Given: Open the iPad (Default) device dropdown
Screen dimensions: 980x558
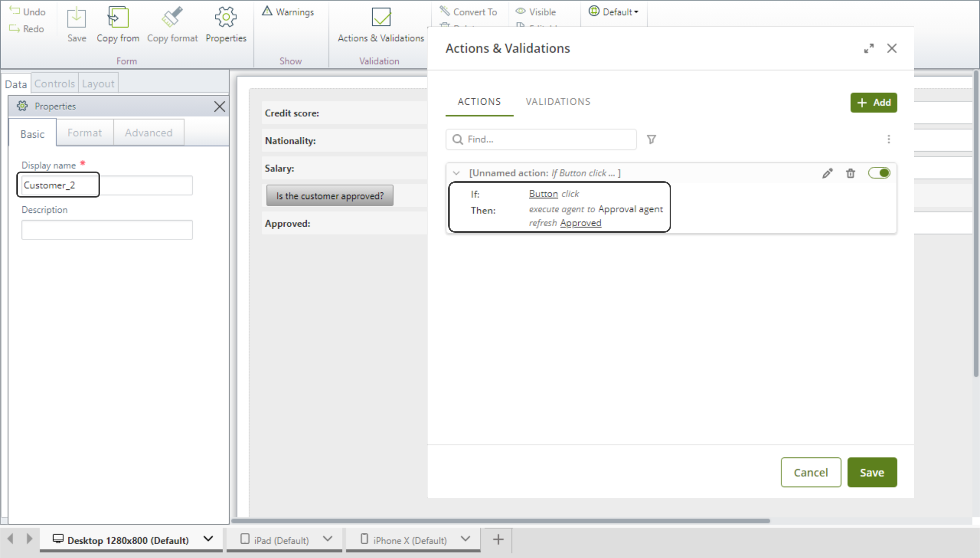Looking at the screenshot, I should click(x=328, y=539).
